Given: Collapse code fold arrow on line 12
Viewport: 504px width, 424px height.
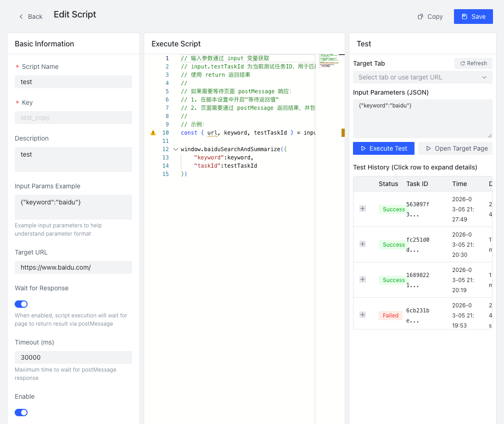Looking at the screenshot, I should click(x=175, y=149).
